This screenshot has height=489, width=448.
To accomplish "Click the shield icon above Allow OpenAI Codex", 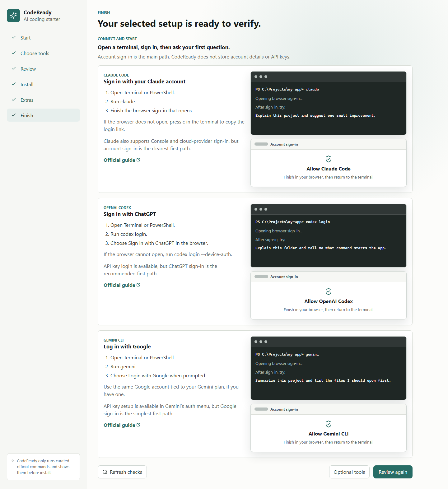I will pyautogui.click(x=329, y=291).
